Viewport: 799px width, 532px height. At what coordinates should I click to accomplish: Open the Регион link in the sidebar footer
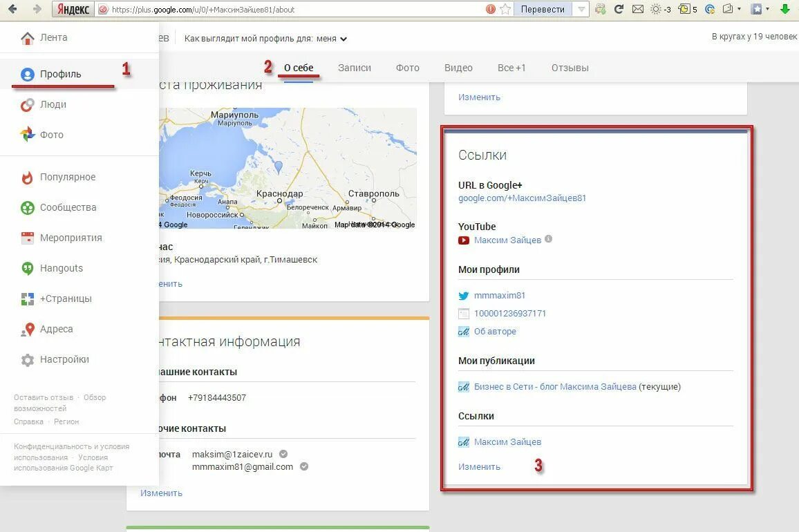tap(66, 422)
